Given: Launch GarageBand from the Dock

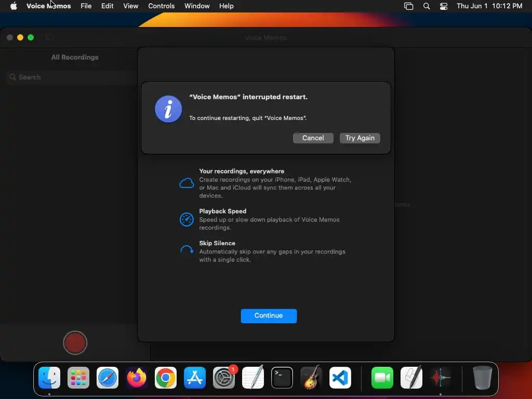Looking at the screenshot, I should tap(311, 378).
